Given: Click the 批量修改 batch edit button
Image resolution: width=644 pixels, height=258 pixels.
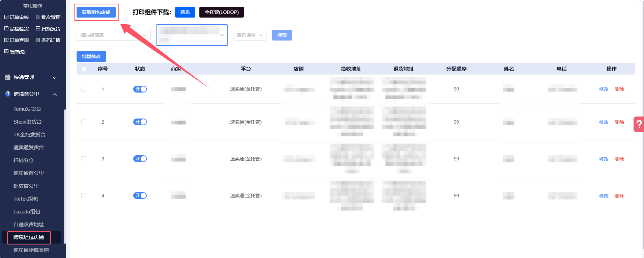Looking at the screenshot, I should pos(91,56).
